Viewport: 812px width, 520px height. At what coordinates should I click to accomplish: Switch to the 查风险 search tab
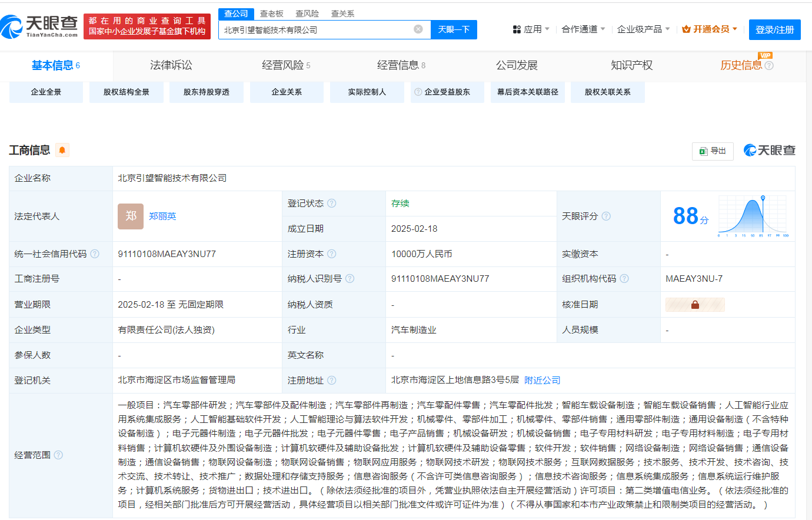coord(307,14)
